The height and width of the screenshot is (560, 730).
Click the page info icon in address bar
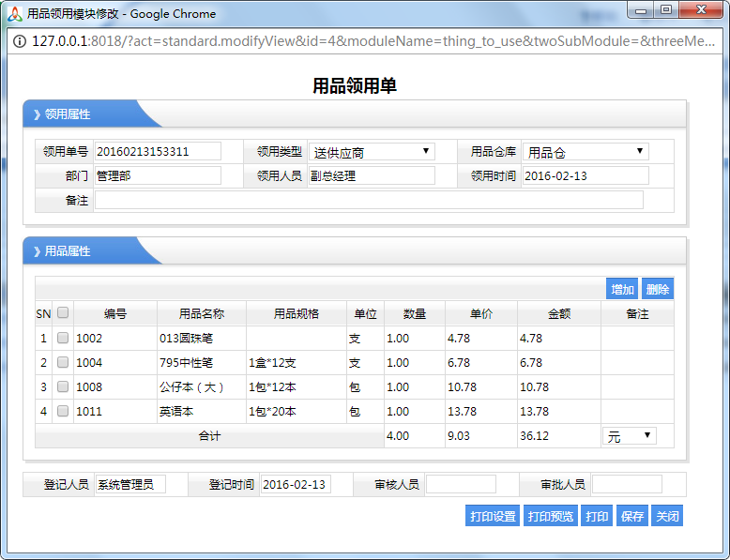(20, 41)
